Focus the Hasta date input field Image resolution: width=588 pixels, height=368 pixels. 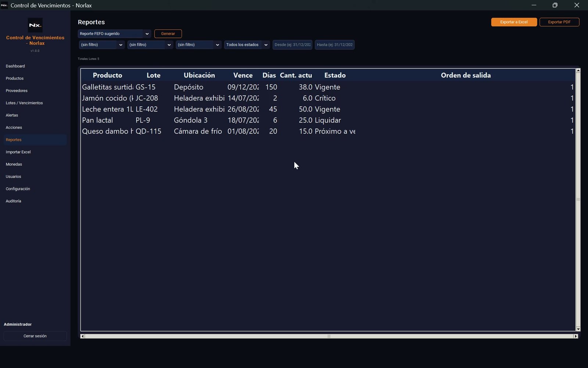pyautogui.click(x=335, y=45)
